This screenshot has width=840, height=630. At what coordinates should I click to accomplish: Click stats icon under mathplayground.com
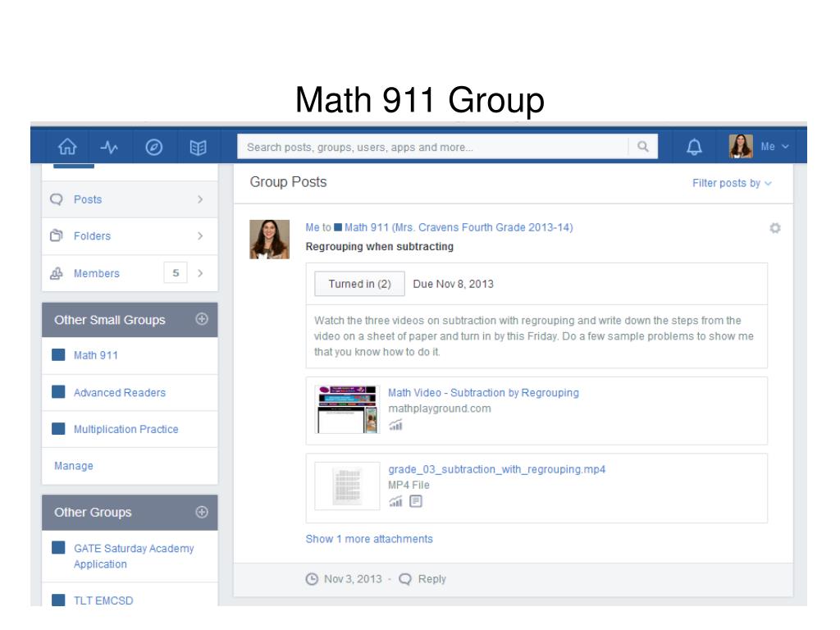click(x=395, y=426)
